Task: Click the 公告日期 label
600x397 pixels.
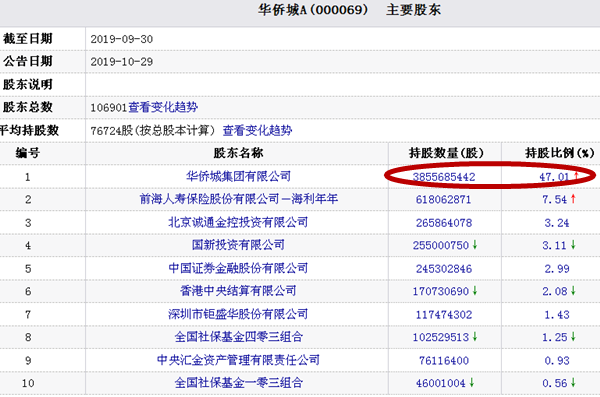Action: [x=28, y=61]
